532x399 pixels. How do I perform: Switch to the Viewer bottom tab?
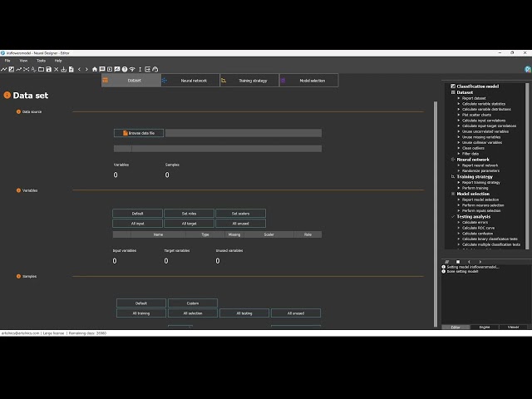pos(514,327)
